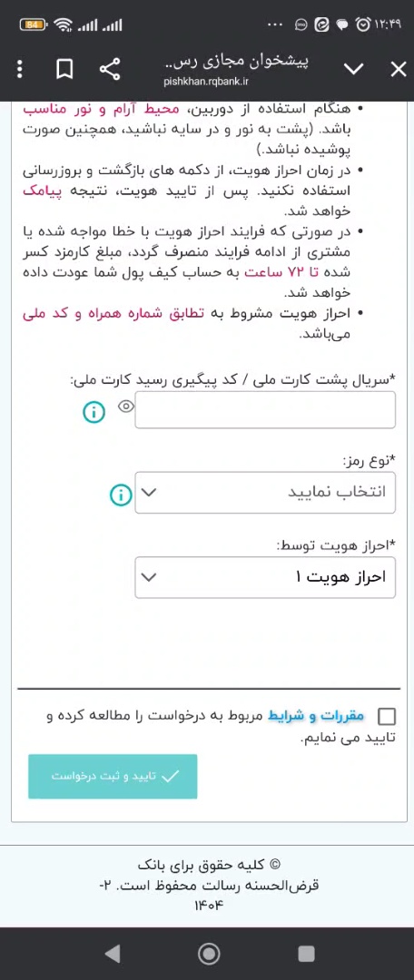Open the three-dot browser menu
This screenshot has height=980, width=414.
pyautogui.click(x=20, y=69)
